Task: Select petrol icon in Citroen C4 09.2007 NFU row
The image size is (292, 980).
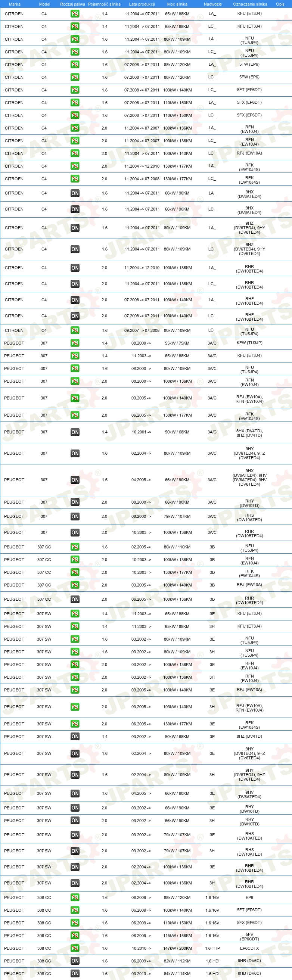Action: (x=75, y=331)
